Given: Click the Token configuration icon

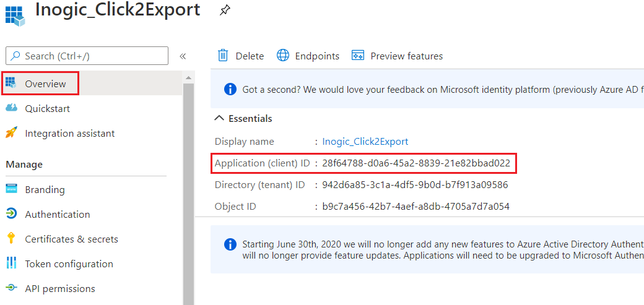Looking at the screenshot, I should [x=11, y=263].
